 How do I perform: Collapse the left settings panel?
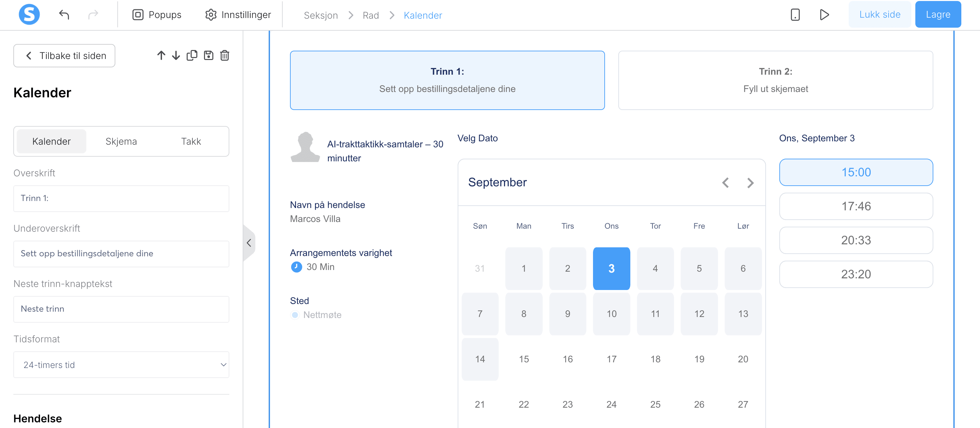[x=249, y=242]
